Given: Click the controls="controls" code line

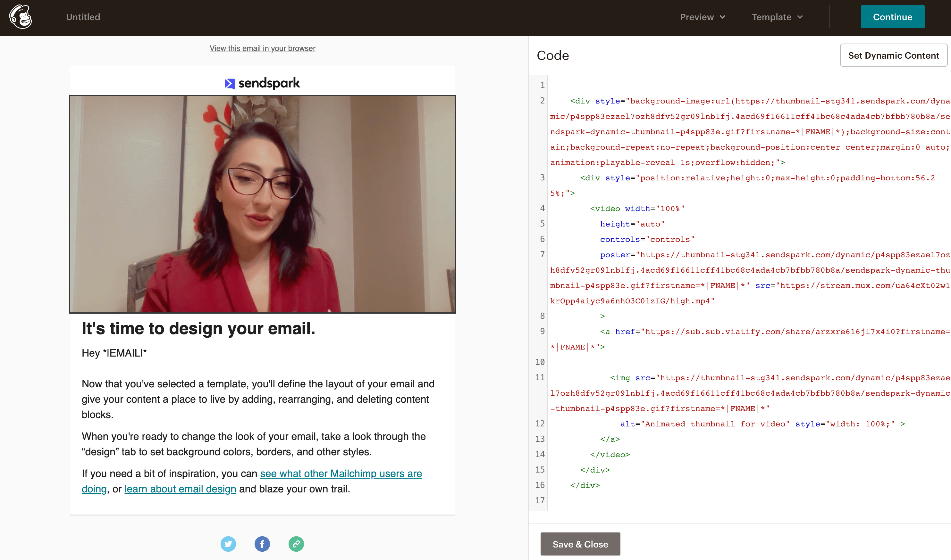Looking at the screenshot, I should pos(647,240).
